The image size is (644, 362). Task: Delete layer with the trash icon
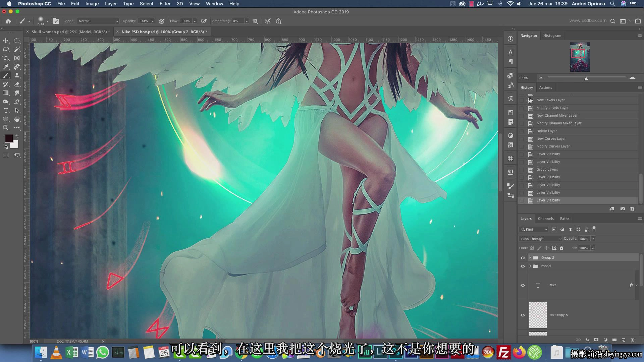633,340
